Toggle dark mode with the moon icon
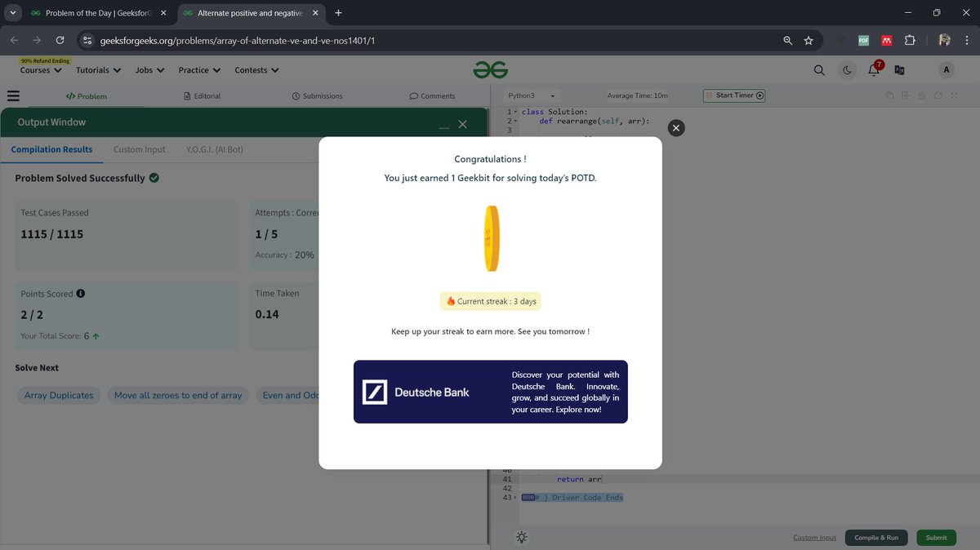This screenshot has width=980, height=550. point(847,70)
